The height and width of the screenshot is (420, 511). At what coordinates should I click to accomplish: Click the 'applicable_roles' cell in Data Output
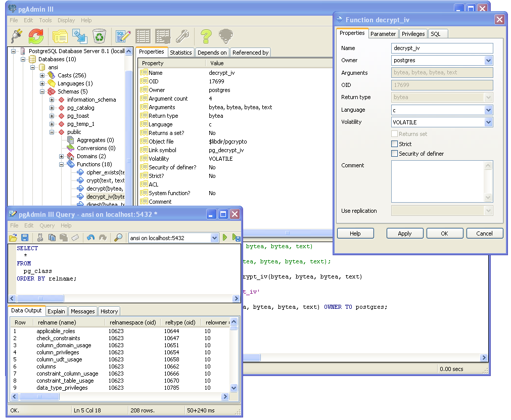(56, 331)
